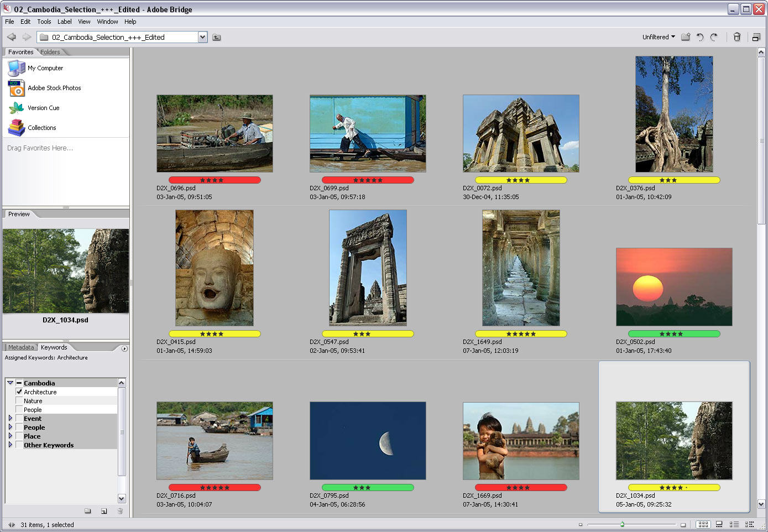Check the Nature keyword checkbox
768x532 pixels.
[x=19, y=400]
